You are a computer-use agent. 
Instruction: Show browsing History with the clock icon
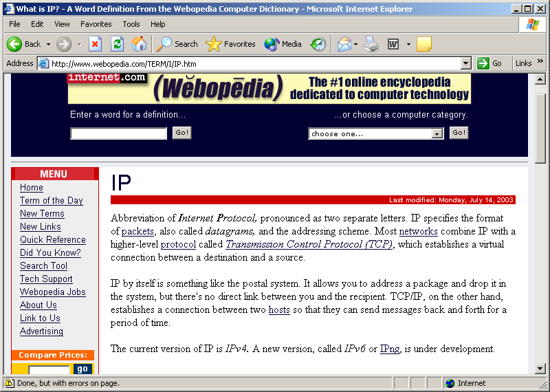tap(318, 44)
